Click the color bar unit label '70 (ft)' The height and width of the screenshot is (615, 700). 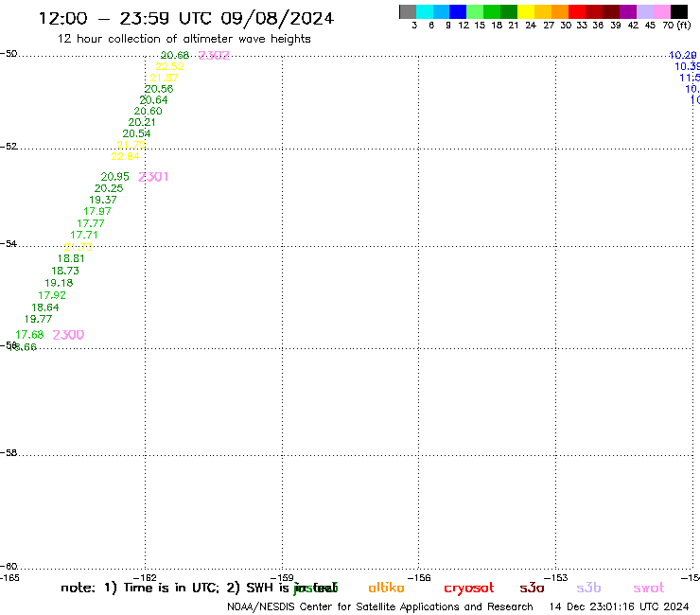tap(676, 26)
